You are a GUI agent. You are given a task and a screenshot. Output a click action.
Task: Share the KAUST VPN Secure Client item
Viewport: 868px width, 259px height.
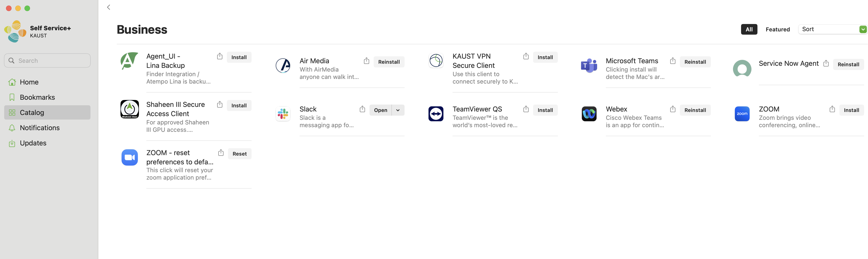click(526, 56)
